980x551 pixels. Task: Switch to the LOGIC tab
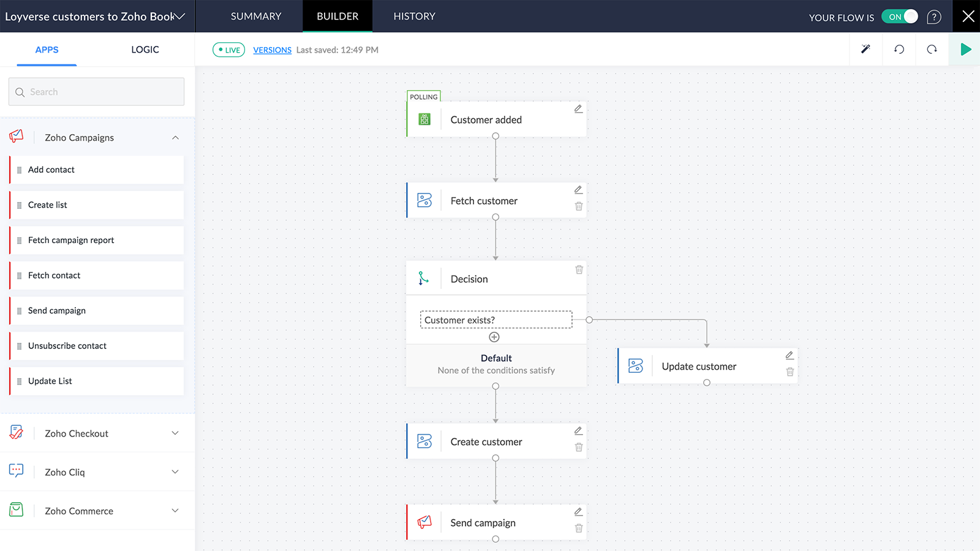[145, 50]
